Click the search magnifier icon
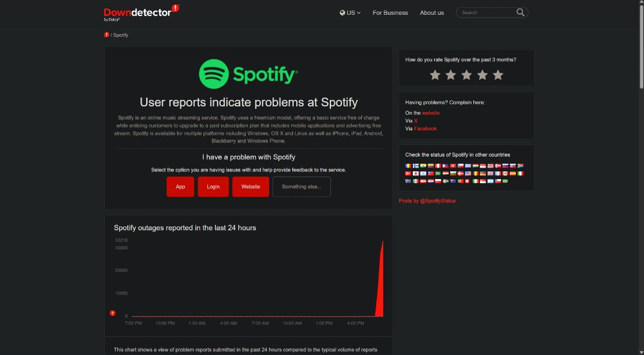The image size is (644, 355). (x=520, y=12)
